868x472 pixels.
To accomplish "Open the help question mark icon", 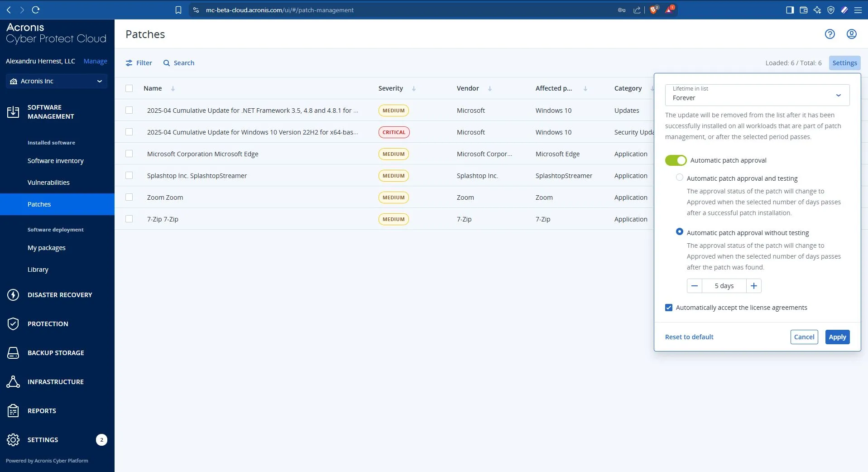I will [x=830, y=34].
